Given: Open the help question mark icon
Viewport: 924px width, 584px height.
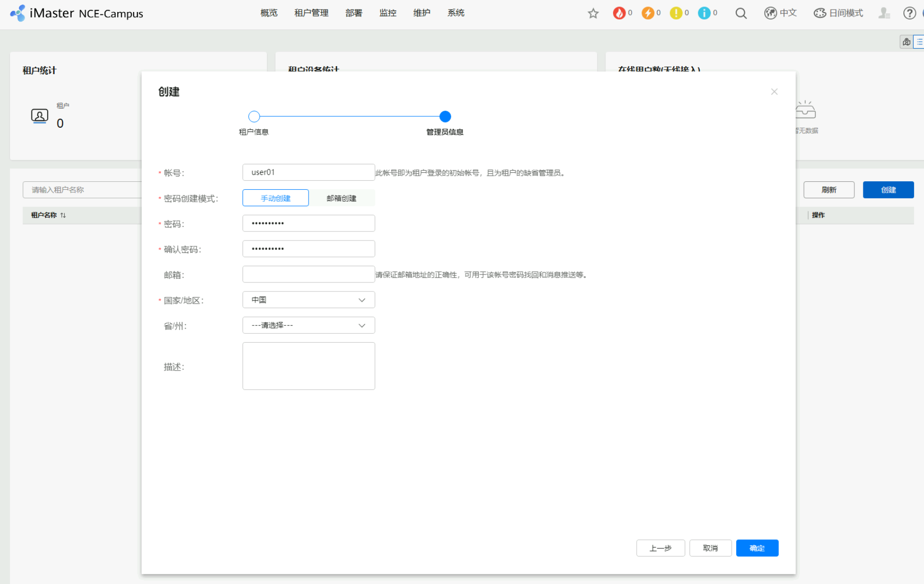Looking at the screenshot, I should pyautogui.click(x=909, y=14).
